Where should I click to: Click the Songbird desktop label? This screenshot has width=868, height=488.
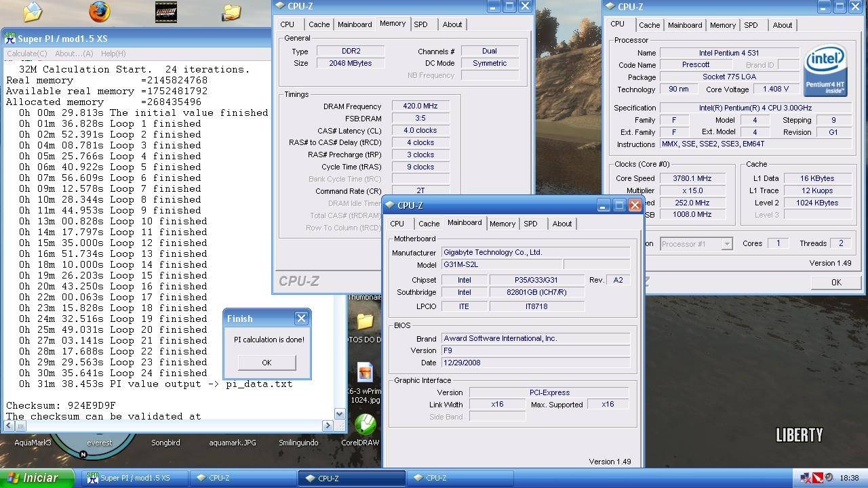tap(165, 443)
